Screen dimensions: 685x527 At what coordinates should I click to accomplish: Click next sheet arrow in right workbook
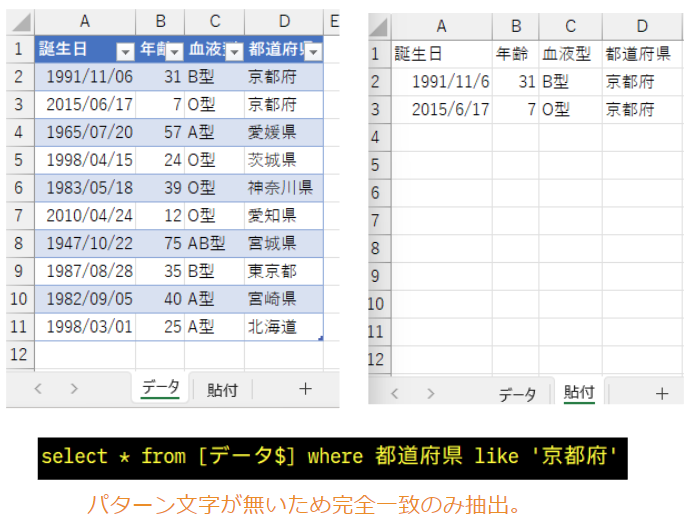pos(431,394)
